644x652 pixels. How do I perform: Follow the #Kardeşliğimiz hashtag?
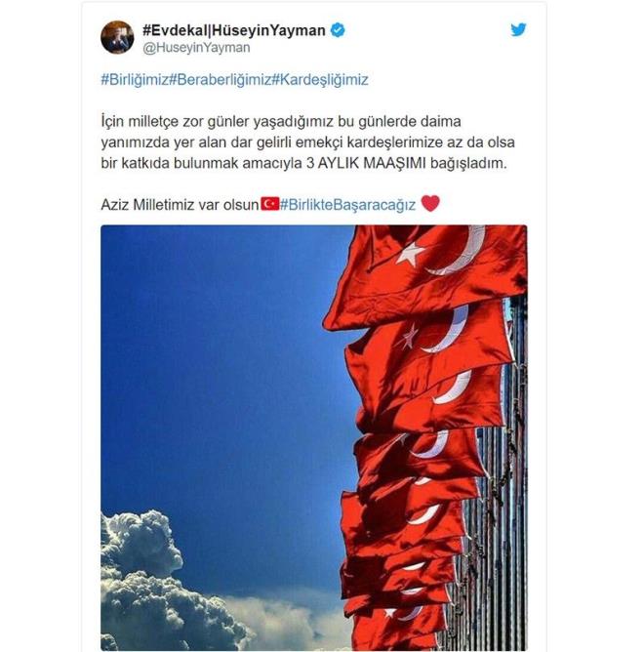coord(320,79)
